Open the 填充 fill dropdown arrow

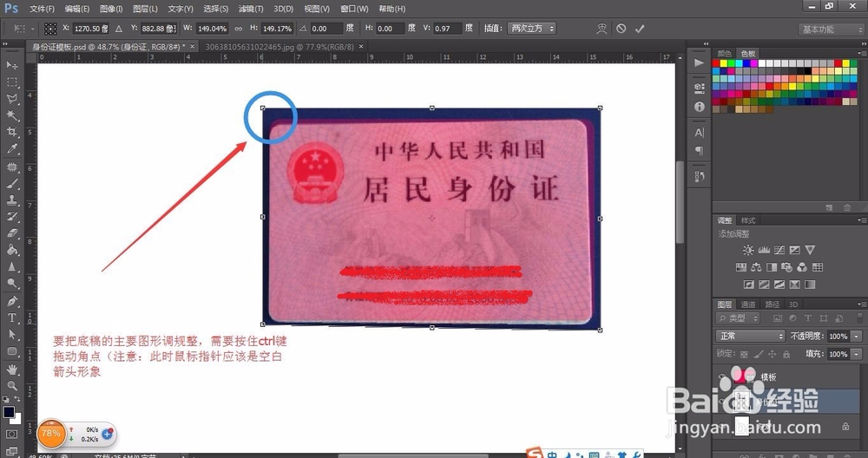857,354
